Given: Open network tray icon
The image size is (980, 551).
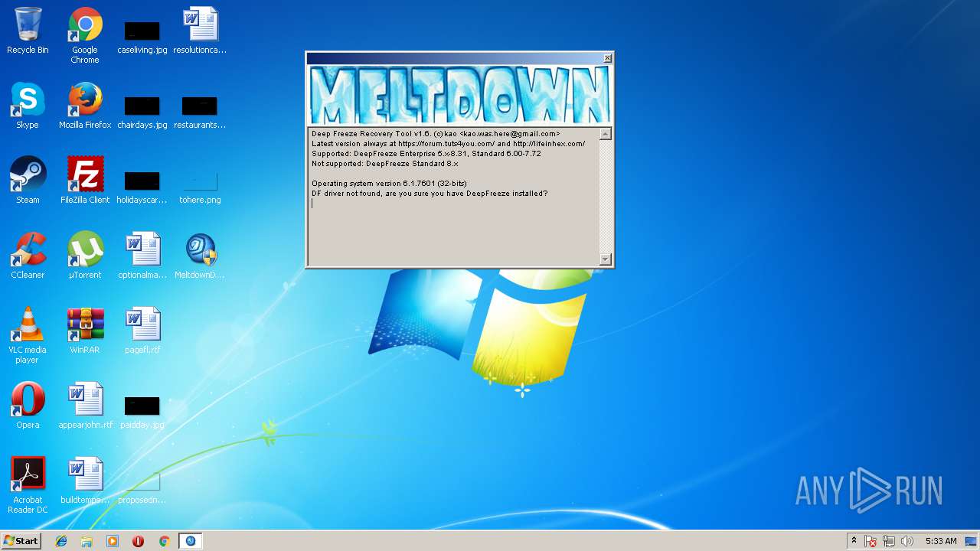Looking at the screenshot, I should (889, 541).
